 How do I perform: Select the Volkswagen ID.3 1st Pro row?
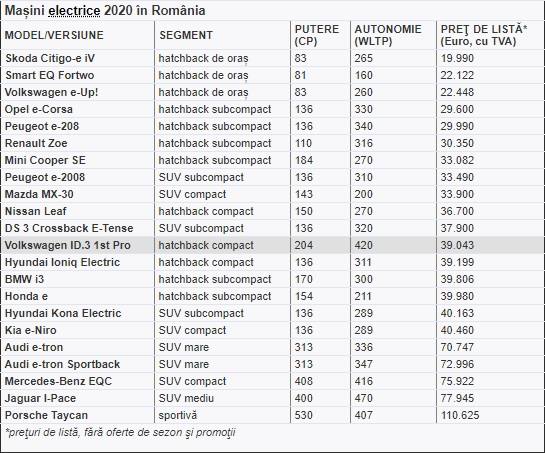tap(272, 245)
